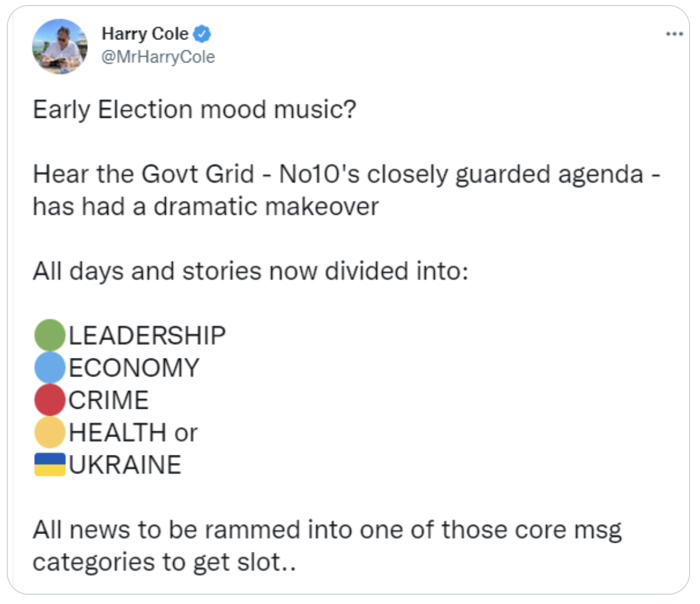Screen dimensions: 700x604
Task: Click the red circle emoji
Action: [x=50, y=400]
